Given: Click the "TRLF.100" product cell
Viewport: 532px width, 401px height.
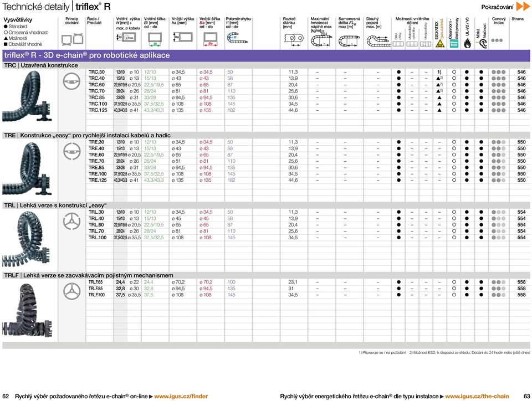Looking at the screenshot, I should pos(96,295).
